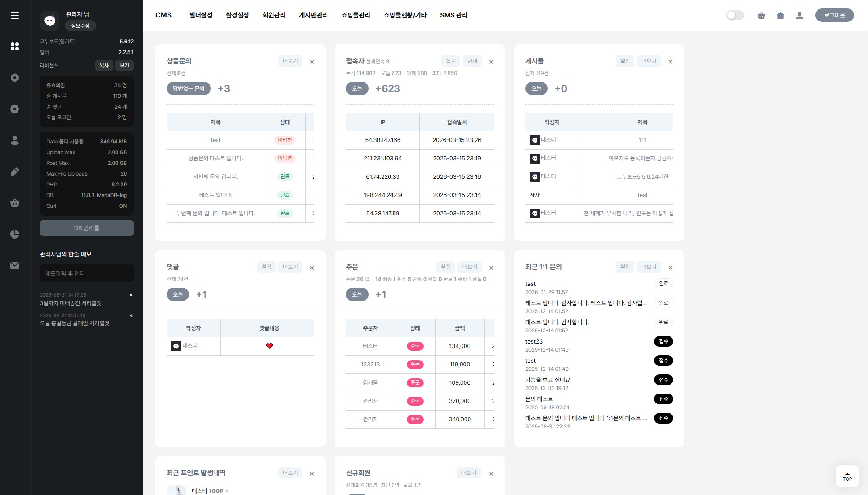
Task: Click the 메모입력 memo input field
Action: pyautogui.click(x=87, y=273)
